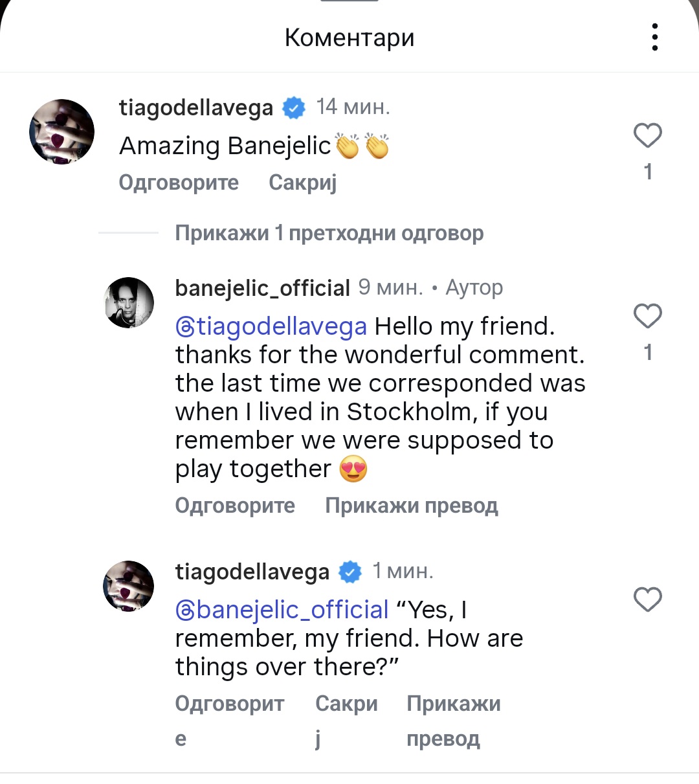699x784 pixels.
Task: Open the three-dot options menu
Action: coord(655,37)
